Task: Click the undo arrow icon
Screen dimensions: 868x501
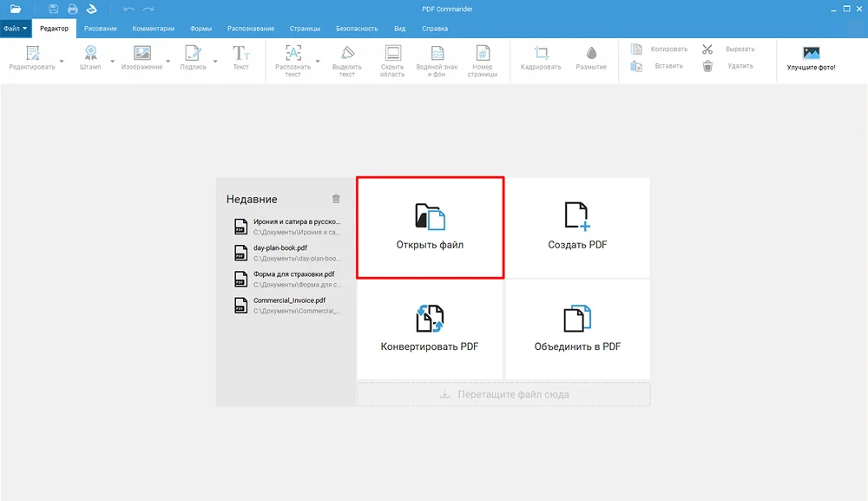Action: tap(129, 9)
